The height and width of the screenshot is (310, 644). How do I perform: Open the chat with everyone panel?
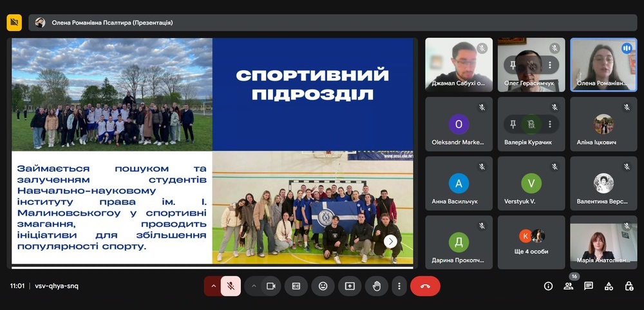(588, 286)
